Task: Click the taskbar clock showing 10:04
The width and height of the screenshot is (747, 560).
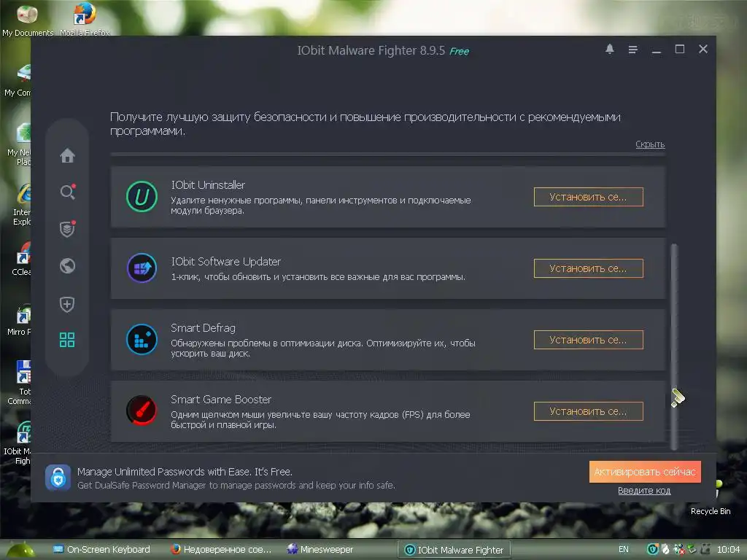Action: (729, 550)
